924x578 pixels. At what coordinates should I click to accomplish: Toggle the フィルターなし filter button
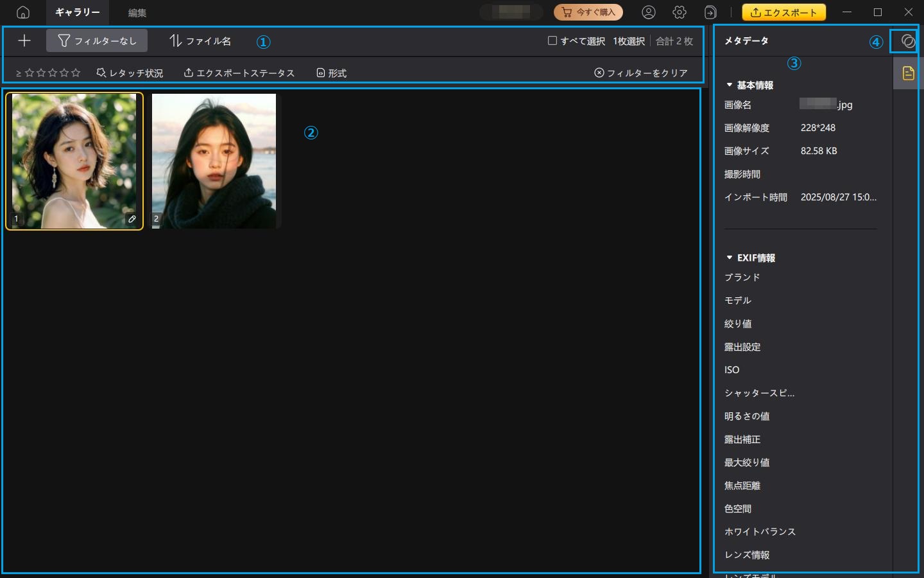(97, 40)
